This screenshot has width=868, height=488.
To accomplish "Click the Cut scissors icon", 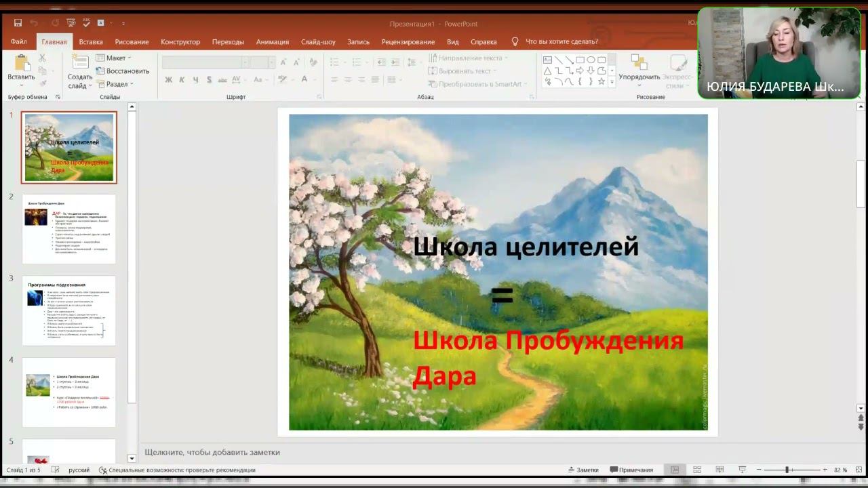I will click(42, 58).
